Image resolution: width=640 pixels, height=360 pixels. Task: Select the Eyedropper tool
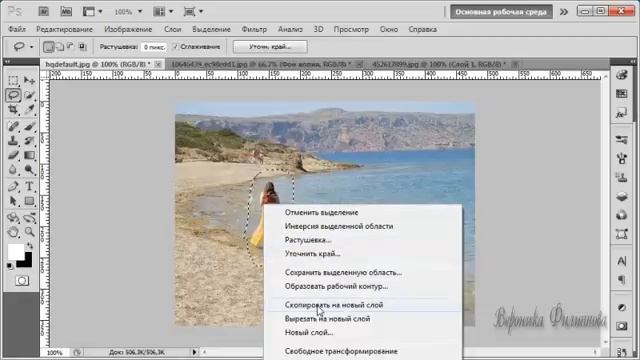click(29, 110)
